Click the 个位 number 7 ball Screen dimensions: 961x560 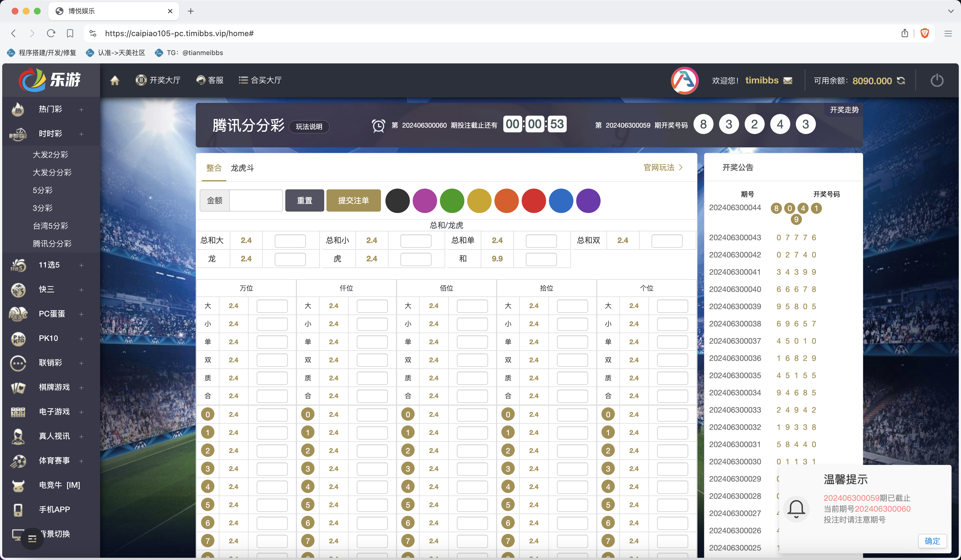point(608,541)
